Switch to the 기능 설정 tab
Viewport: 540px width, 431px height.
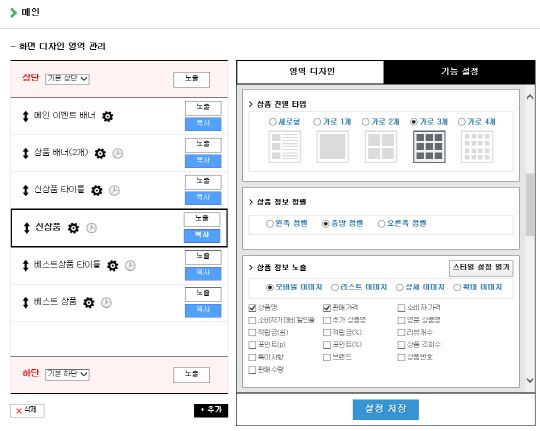coord(459,72)
